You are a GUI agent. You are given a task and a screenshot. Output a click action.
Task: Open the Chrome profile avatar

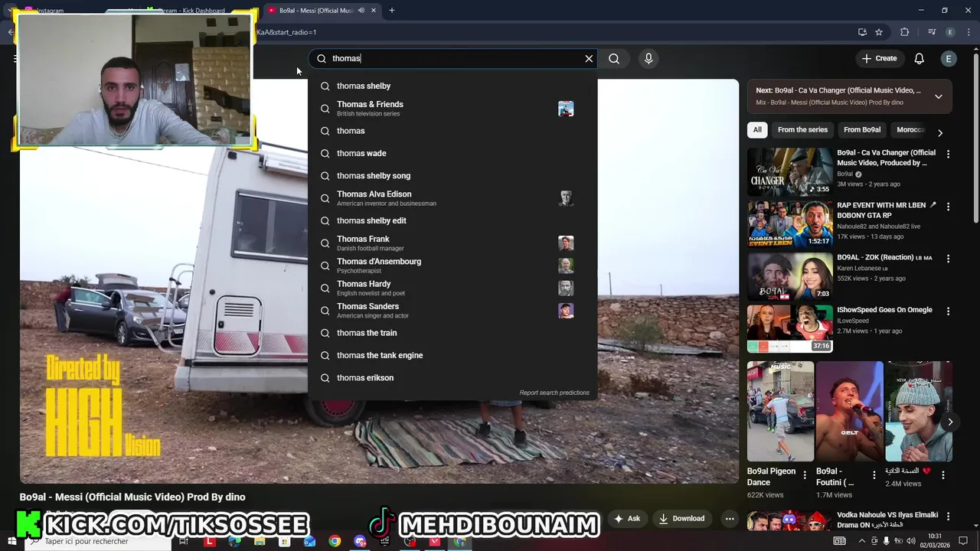[x=950, y=32]
